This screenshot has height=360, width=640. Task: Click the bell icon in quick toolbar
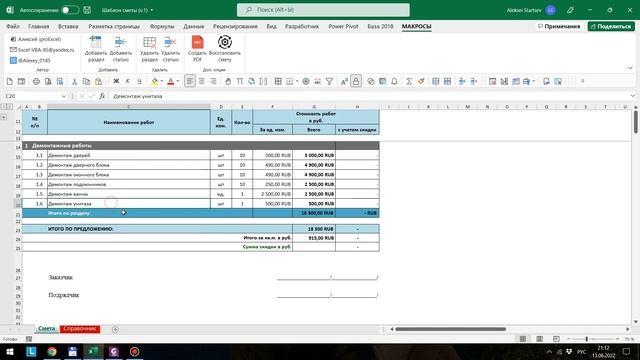tap(394, 82)
